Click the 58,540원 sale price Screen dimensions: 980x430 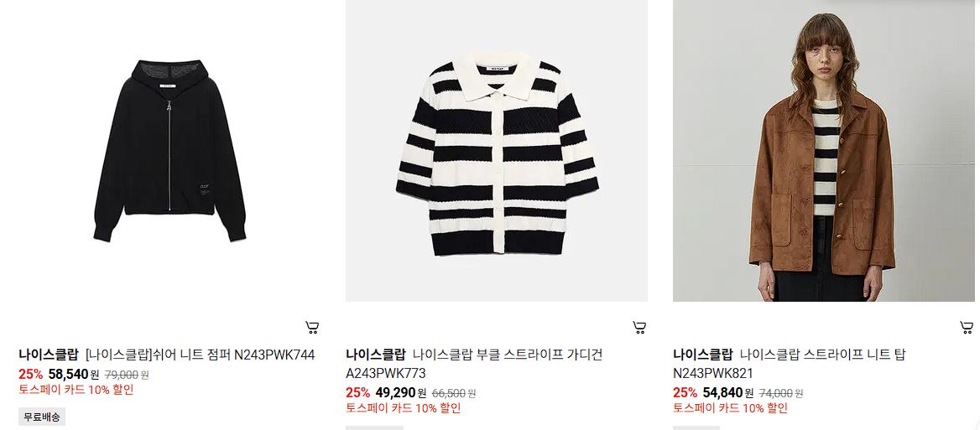[73, 375]
